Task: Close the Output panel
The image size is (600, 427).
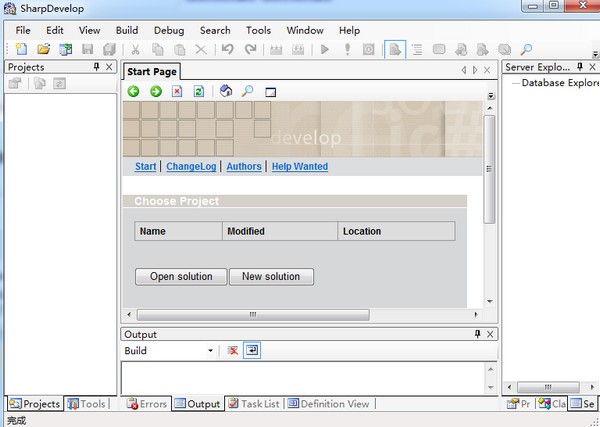Action: pyautogui.click(x=490, y=334)
